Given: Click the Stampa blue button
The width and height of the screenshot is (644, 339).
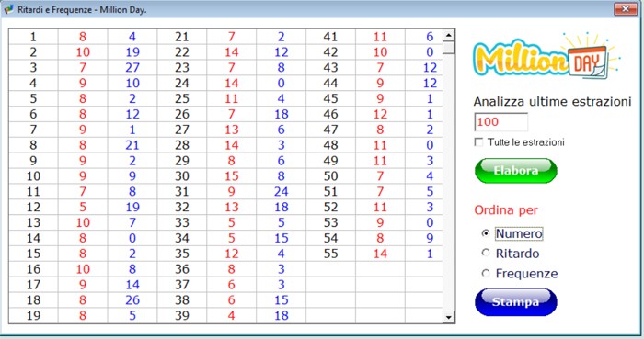Looking at the screenshot, I should click(x=516, y=302).
